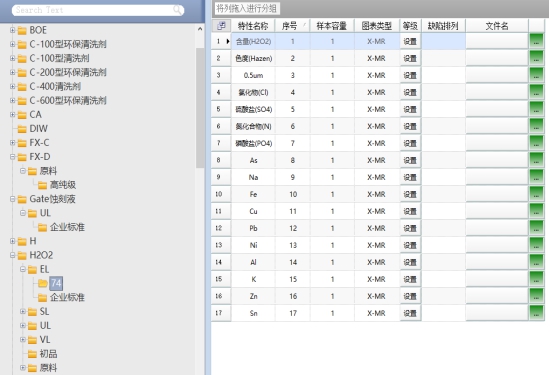Image resolution: width=550 pixels, height=375 pixels.
Task: Click 等级 column header
Action: 410,26
